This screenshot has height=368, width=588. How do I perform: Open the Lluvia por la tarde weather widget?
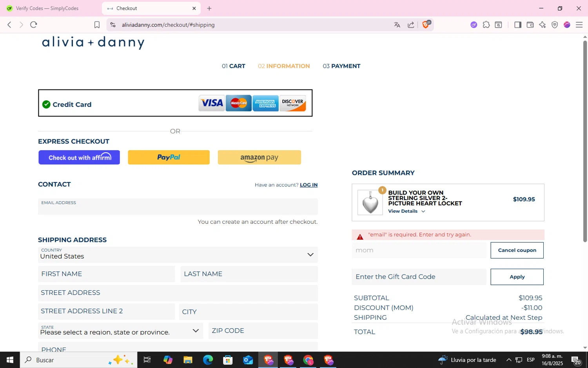coord(467,360)
